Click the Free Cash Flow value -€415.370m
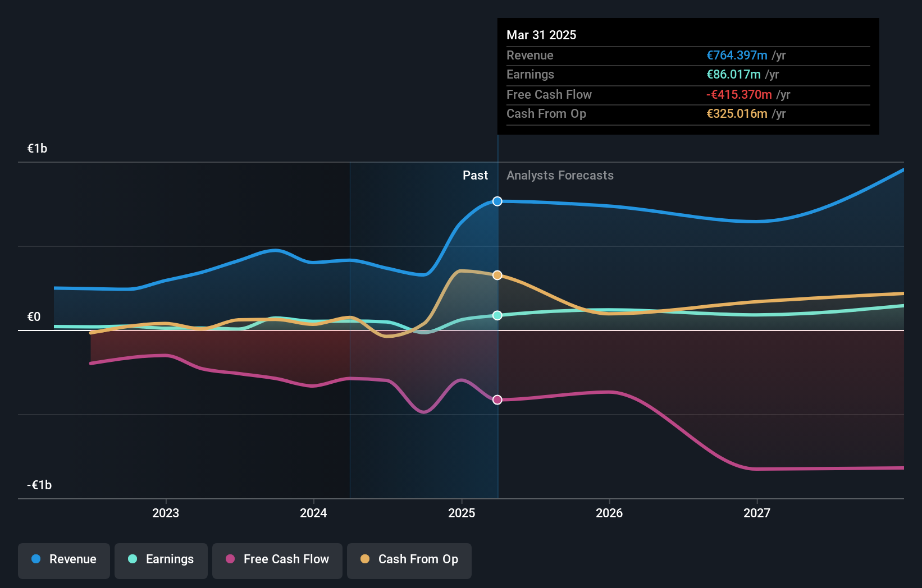922x588 pixels. tap(739, 95)
